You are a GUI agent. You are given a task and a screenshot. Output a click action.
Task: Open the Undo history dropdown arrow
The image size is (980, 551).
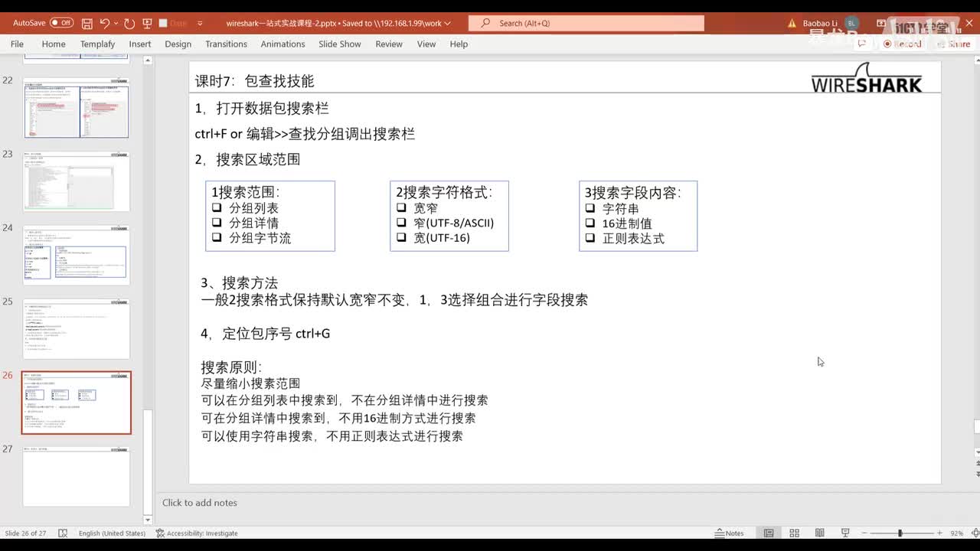[x=115, y=24]
